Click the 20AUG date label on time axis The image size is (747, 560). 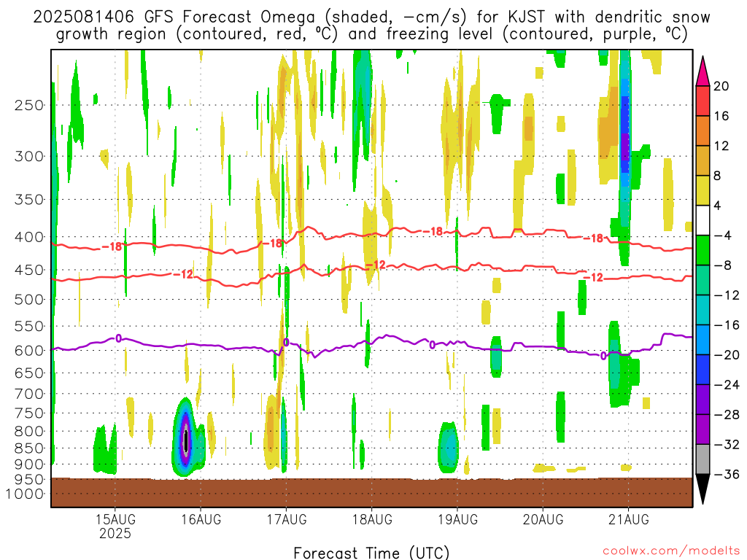[543, 519]
